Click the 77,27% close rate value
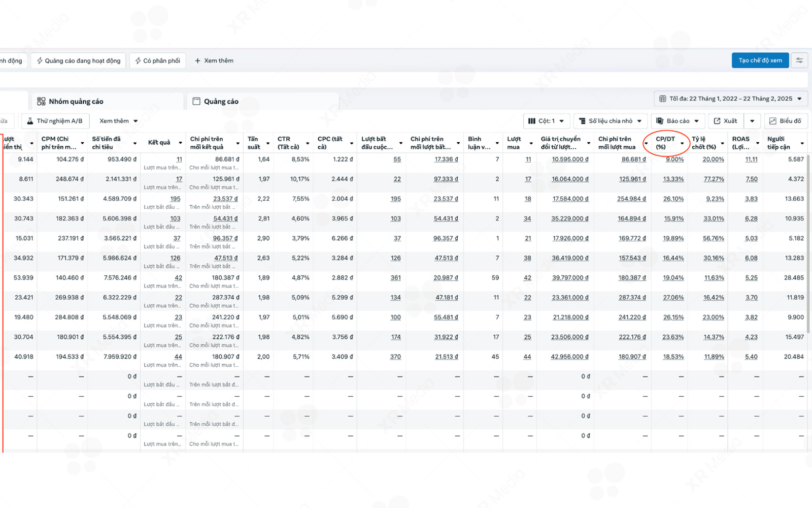This screenshot has height=508, width=812. tap(714, 179)
